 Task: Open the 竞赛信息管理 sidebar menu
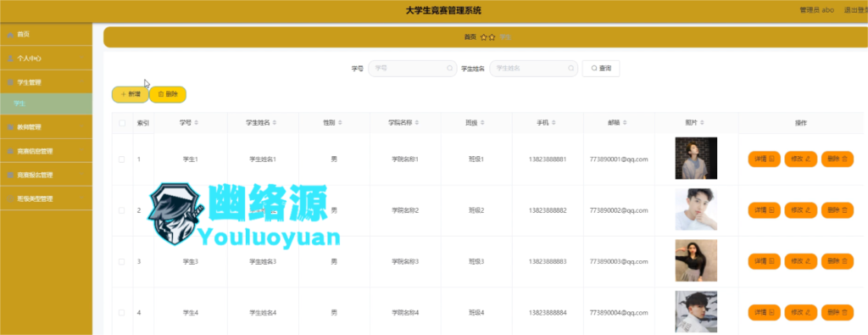pos(46,151)
